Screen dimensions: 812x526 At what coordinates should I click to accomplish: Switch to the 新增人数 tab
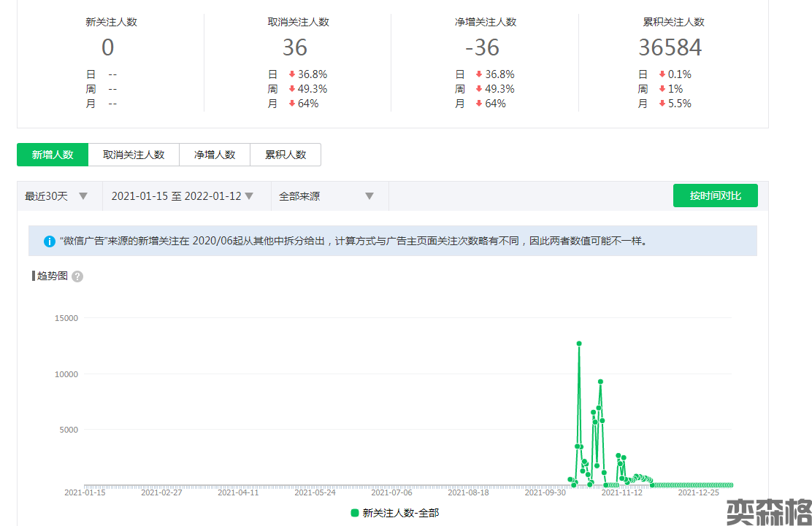pyautogui.click(x=53, y=155)
